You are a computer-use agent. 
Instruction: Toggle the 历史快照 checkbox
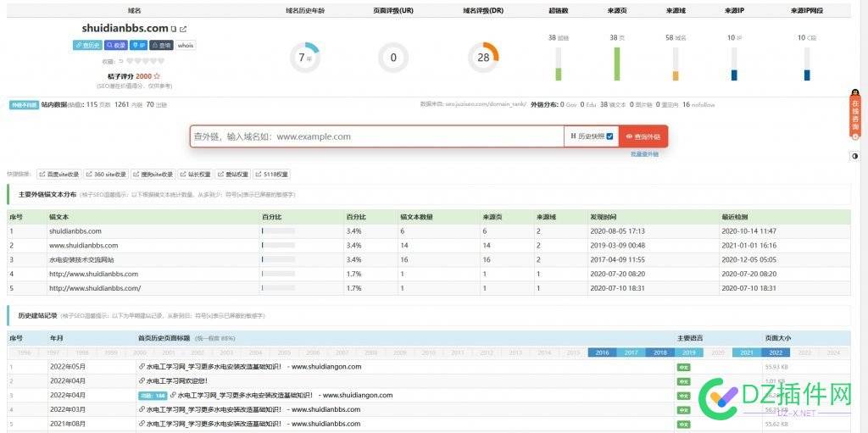[609, 136]
